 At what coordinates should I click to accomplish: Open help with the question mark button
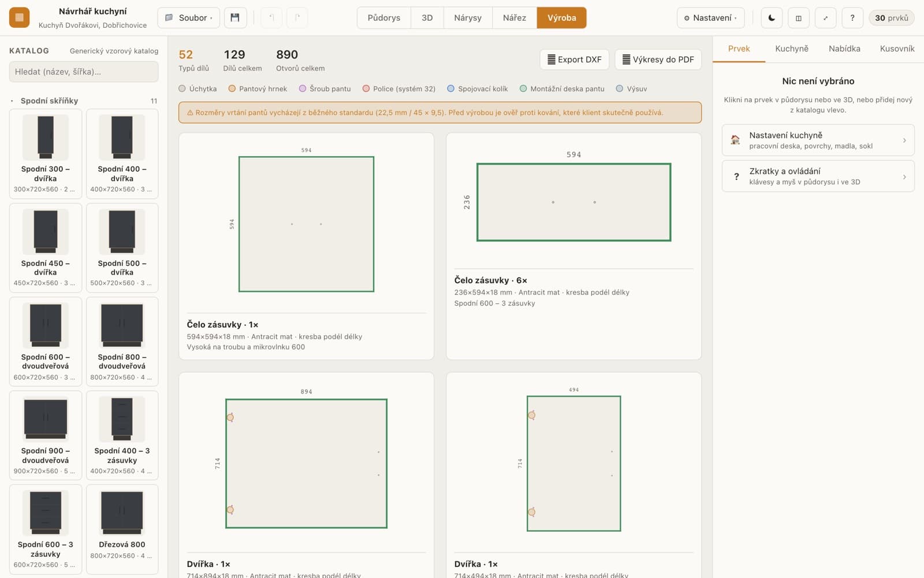tap(852, 17)
